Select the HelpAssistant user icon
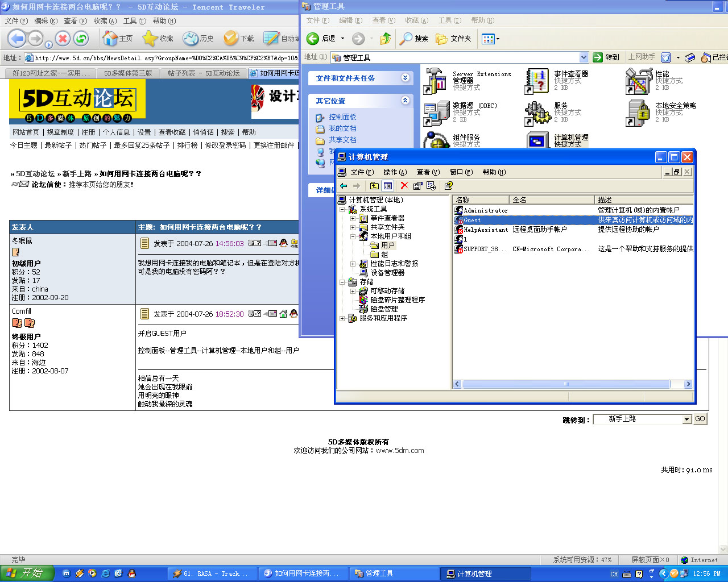Image resolution: width=728 pixels, height=582 pixels. point(458,230)
